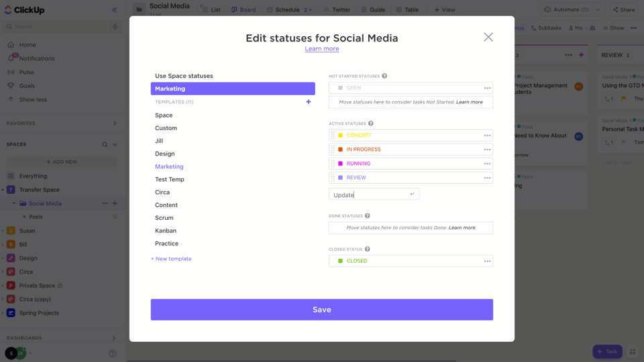Viewport: 644px width, 362px height.
Task: Choose the Space template
Action: point(164,115)
